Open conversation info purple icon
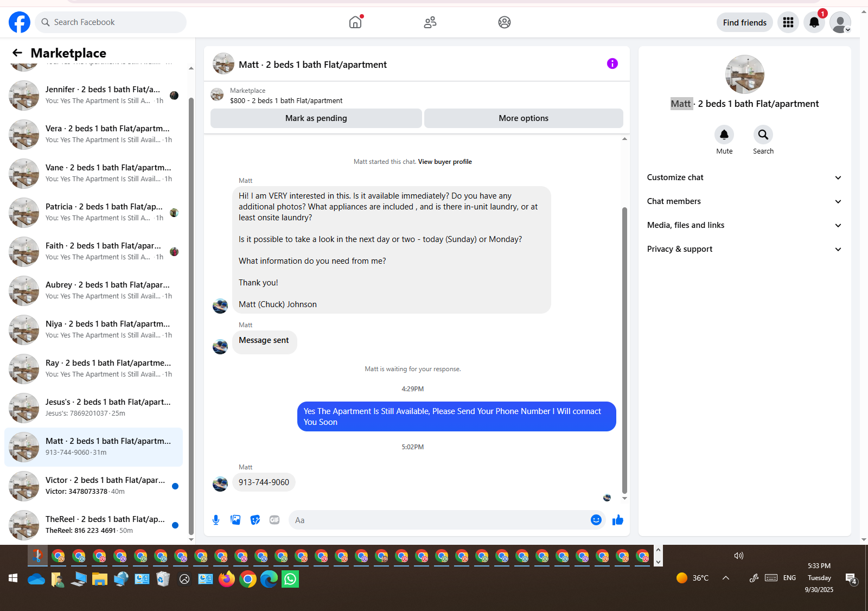Viewport: 868px width, 611px height. 612,63
